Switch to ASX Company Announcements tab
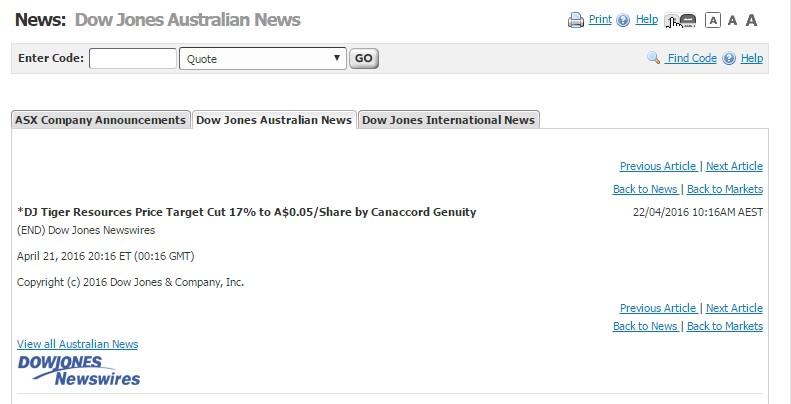791x404 pixels. [101, 120]
